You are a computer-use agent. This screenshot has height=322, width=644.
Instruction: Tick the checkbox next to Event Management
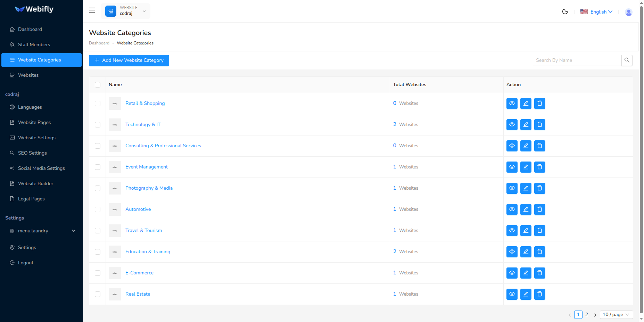[x=98, y=167]
